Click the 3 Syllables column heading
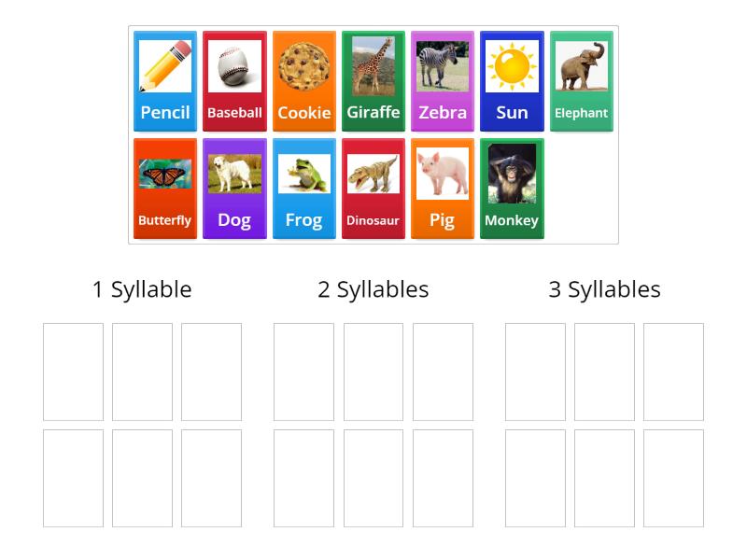 coord(604,289)
